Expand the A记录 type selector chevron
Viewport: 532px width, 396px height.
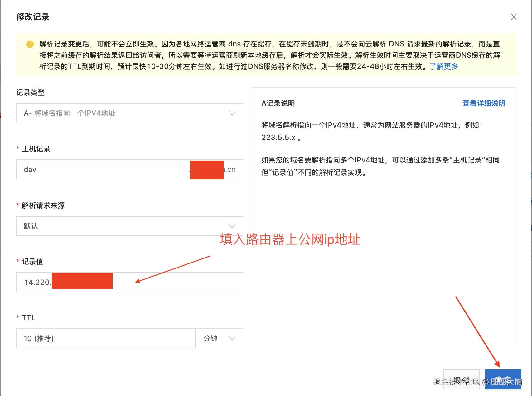[x=231, y=113]
